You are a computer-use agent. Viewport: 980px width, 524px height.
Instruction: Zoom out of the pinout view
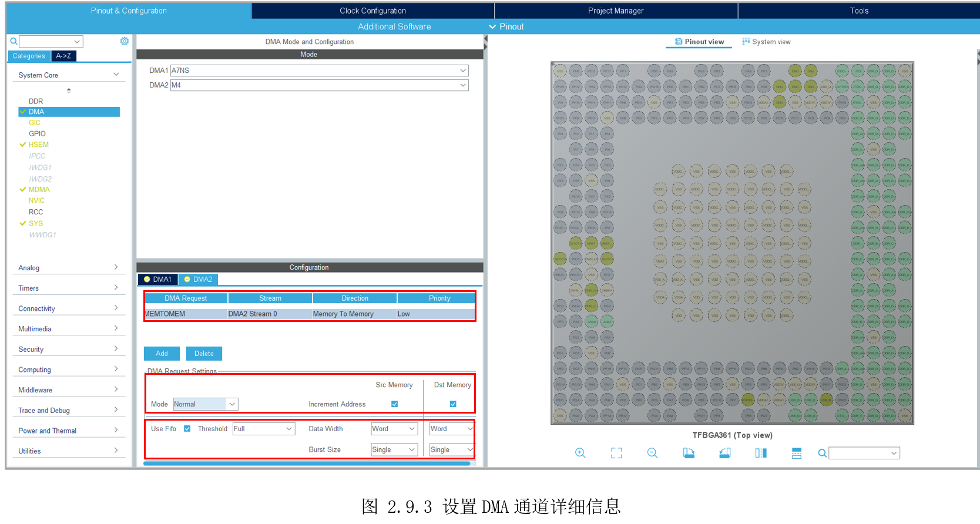coord(652,453)
